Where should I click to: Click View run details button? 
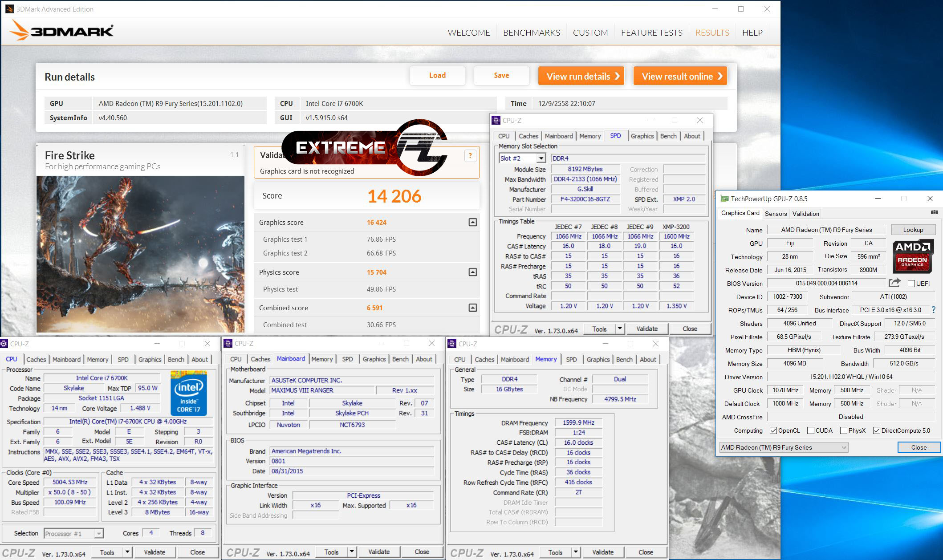pyautogui.click(x=581, y=76)
